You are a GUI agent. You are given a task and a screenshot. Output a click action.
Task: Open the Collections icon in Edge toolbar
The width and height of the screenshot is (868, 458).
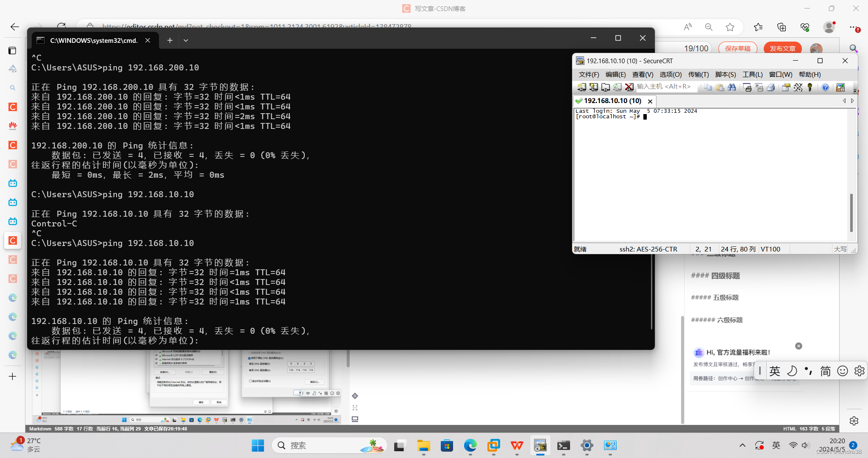point(782,27)
